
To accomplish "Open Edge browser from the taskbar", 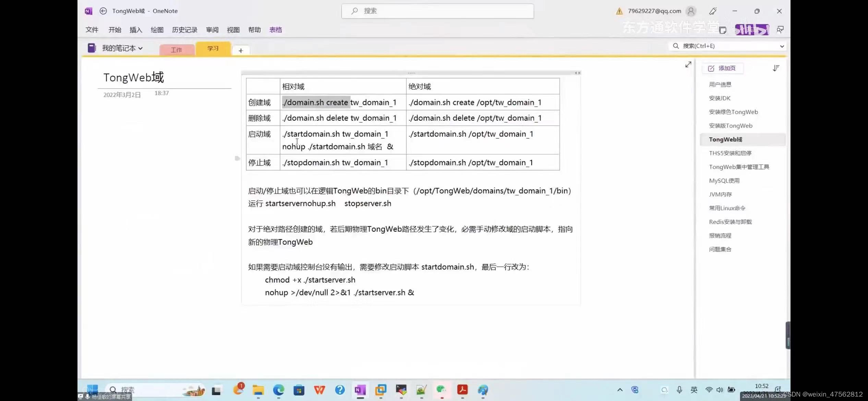I will [278, 390].
